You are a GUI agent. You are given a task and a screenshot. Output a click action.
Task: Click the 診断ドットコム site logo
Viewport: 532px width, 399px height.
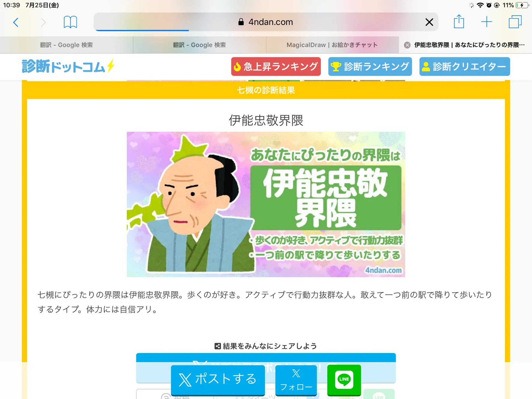tap(68, 66)
